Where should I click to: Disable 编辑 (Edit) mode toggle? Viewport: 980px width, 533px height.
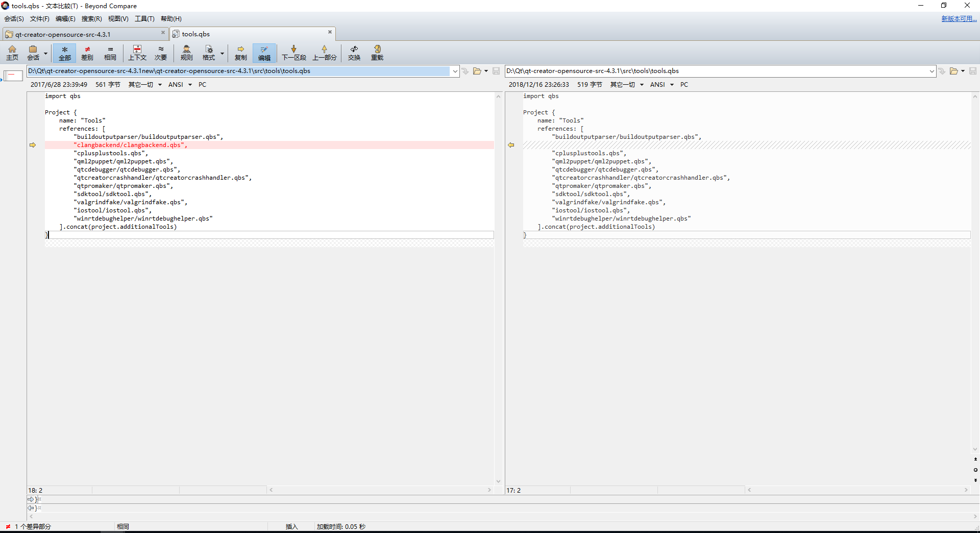coord(264,53)
